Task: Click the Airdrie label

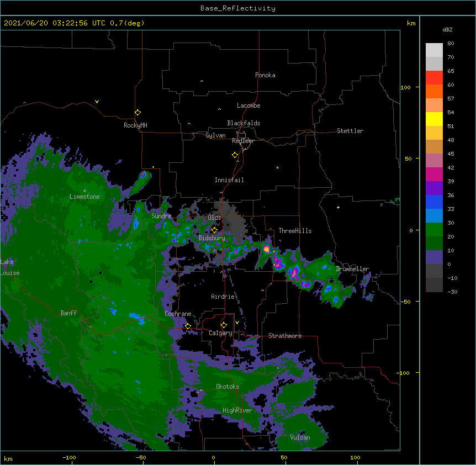Action: pos(223,297)
